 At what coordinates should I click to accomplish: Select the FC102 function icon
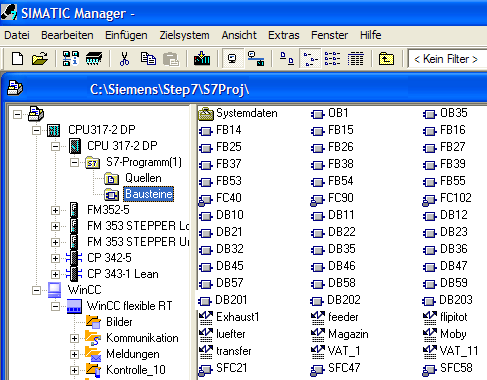430,200
